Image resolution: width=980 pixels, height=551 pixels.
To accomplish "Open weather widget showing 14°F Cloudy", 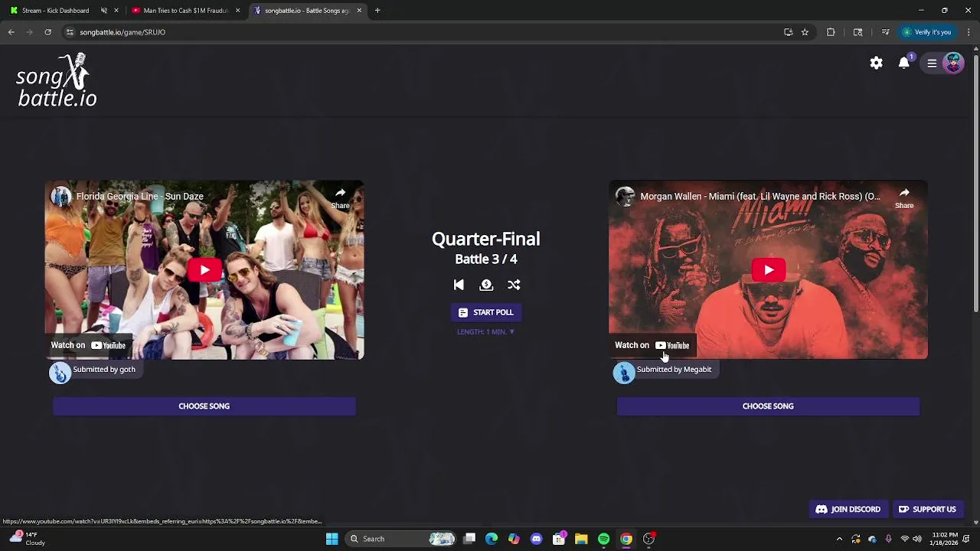I will [x=28, y=539].
